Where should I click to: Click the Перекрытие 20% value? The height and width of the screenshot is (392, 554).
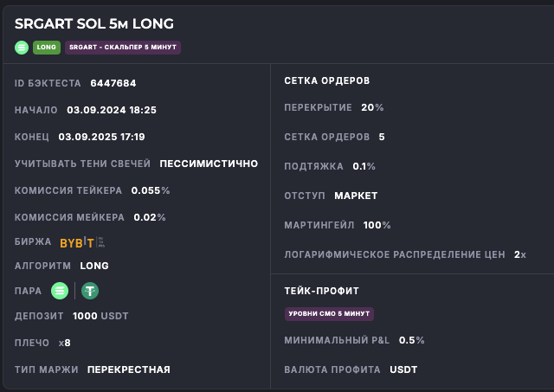click(372, 107)
